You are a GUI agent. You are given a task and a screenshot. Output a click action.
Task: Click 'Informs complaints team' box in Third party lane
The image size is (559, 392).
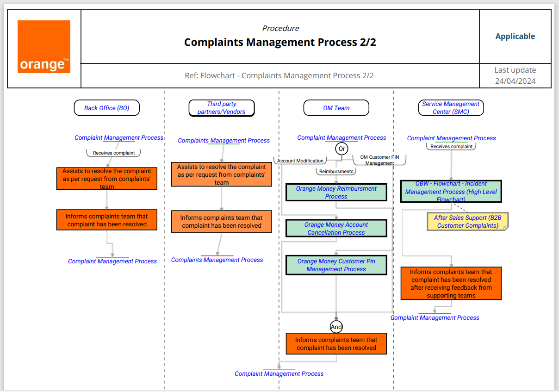click(222, 222)
